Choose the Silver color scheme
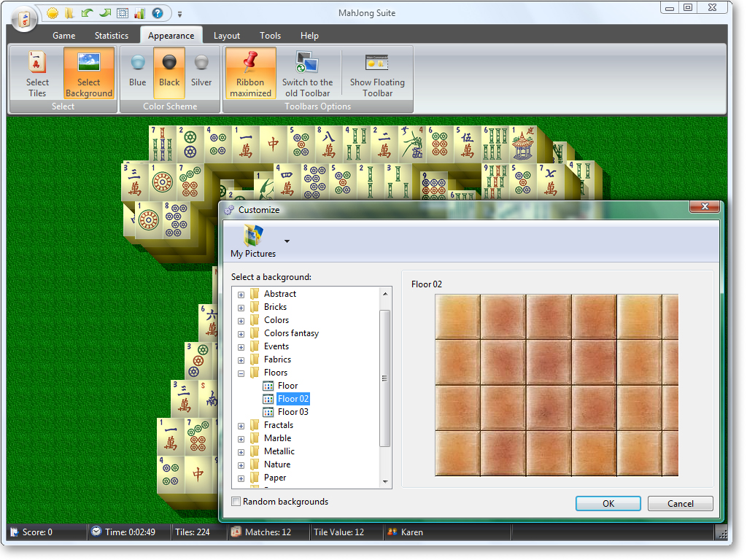Viewport: 747px width, 560px height. point(201,74)
